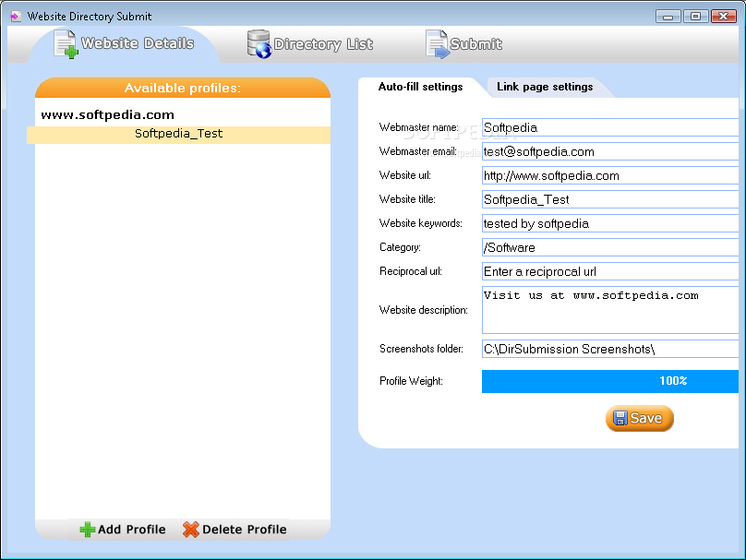Image resolution: width=746 pixels, height=560 pixels.
Task: Click the Profile Weight 100% bar
Action: [x=610, y=381]
